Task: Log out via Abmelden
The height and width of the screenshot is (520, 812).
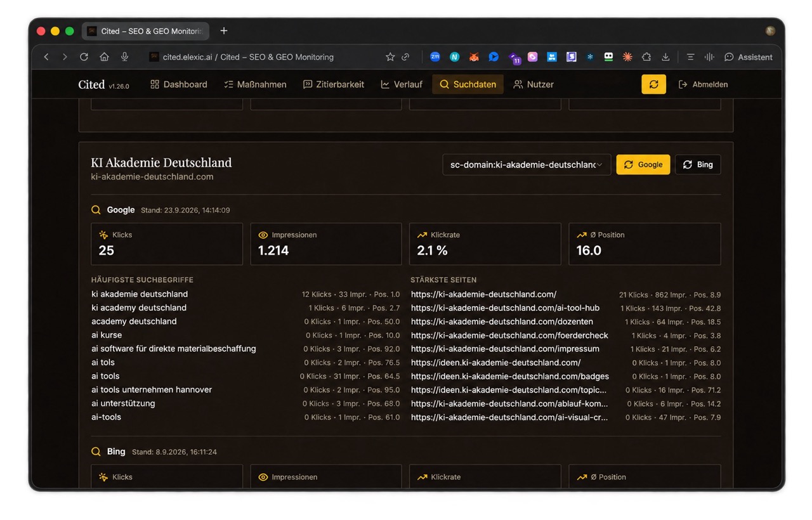Action: pyautogui.click(x=703, y=84)
